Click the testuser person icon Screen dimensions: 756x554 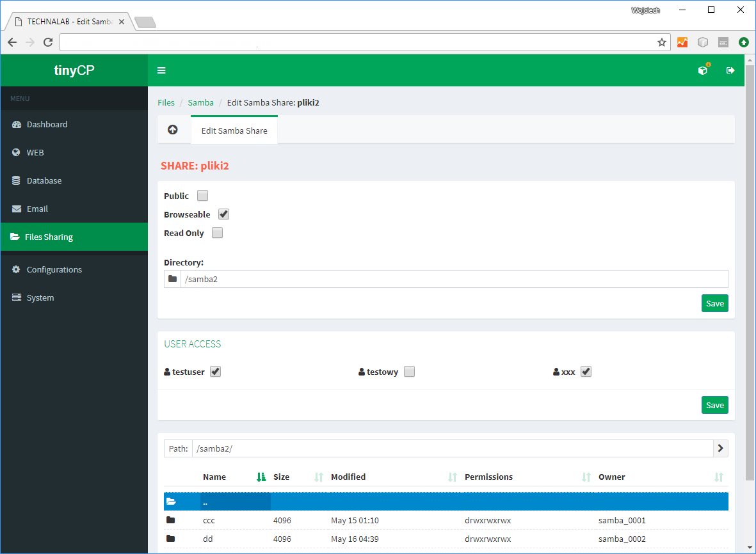pyautogui.click(x=167, y=372)
